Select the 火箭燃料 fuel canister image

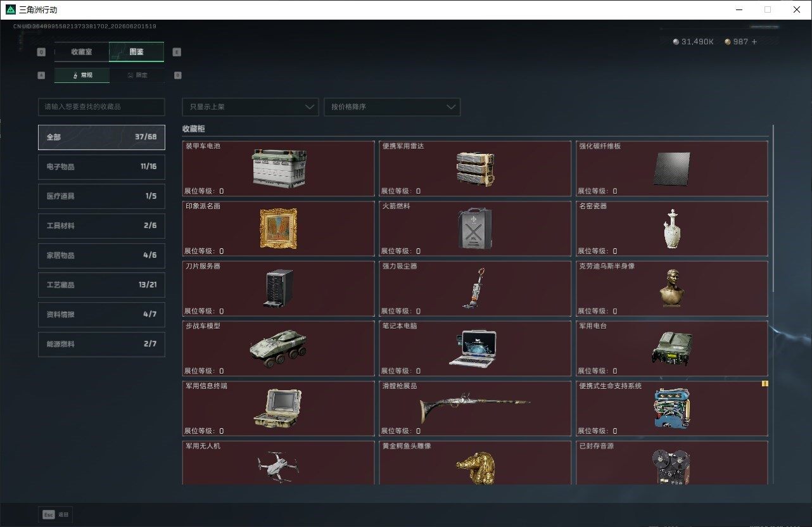[475, 229]
